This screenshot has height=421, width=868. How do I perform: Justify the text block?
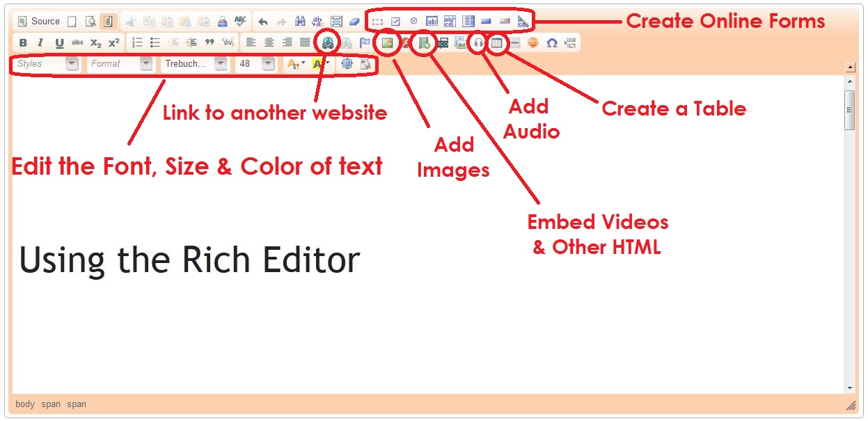pyautogui.click(x=305, y=42)
